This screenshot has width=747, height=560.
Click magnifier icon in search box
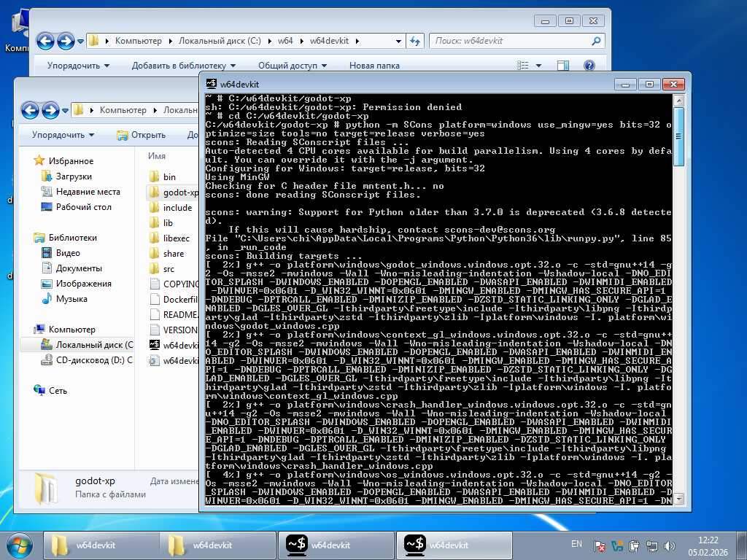pyautogui.click(x=595, y=41)
